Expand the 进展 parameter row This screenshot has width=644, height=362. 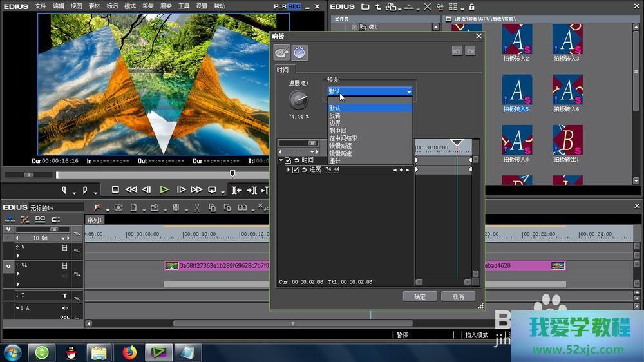pos(288,170)
